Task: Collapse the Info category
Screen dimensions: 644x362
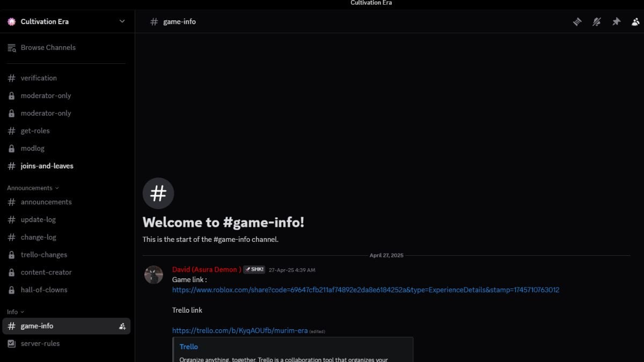Action: click(16, 312)
